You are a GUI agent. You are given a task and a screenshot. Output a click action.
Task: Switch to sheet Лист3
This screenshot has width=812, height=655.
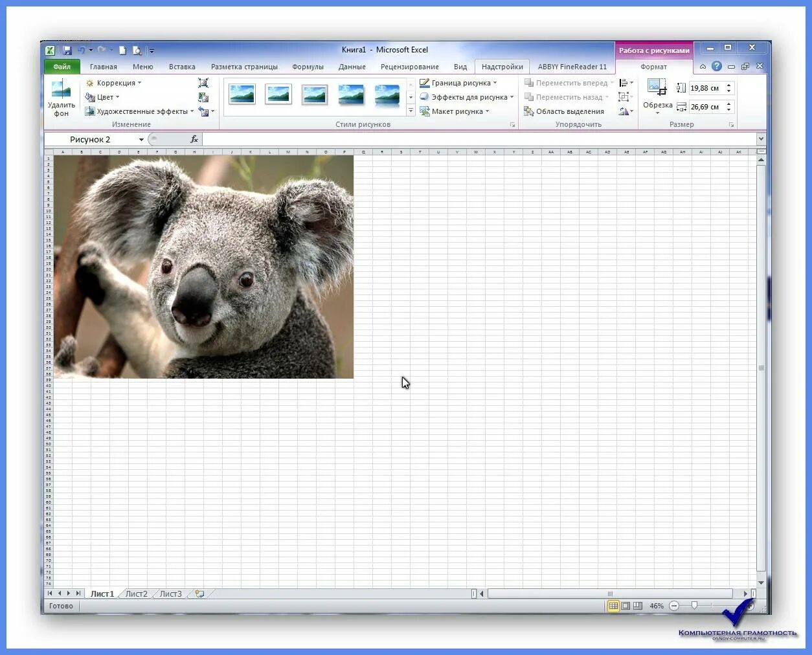pyautogui.click(x=171, y=594)
